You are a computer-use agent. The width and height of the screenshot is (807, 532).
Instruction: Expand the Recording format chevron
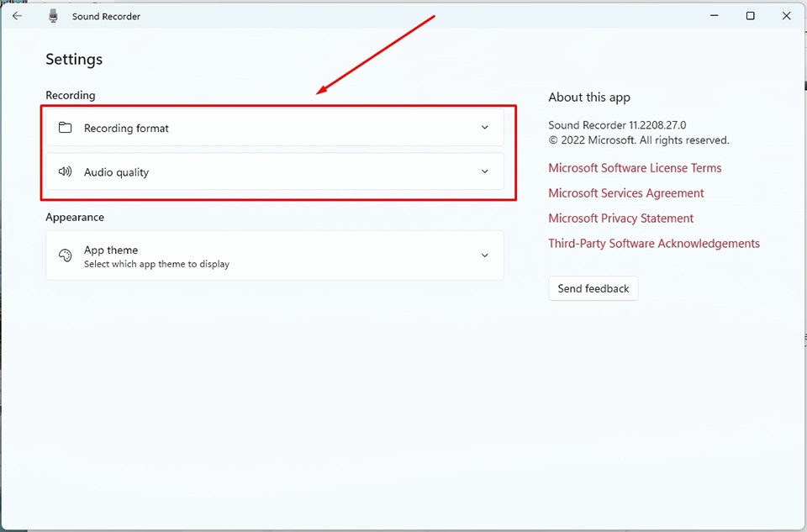point(485,128)
